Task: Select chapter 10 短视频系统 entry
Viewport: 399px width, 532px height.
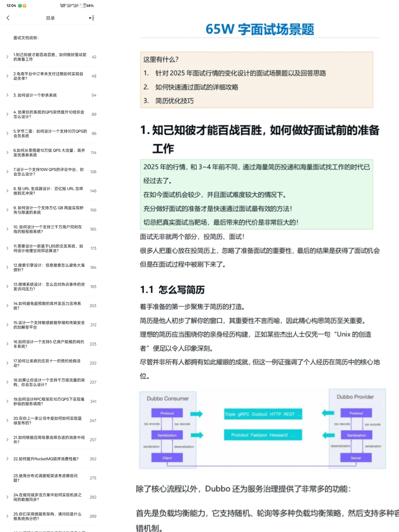Action: click(48, 229)
